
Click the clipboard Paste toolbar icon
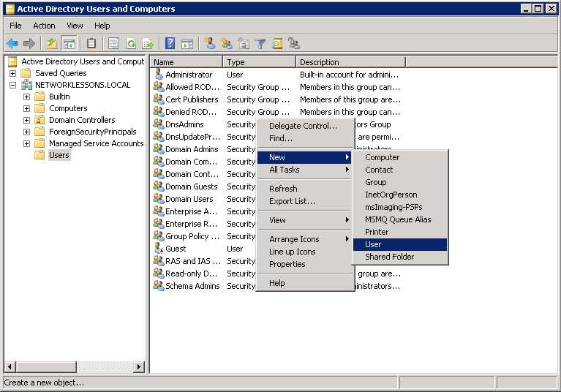[x=91, y=44]
